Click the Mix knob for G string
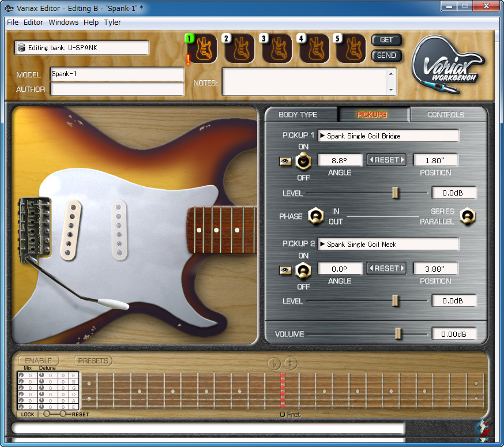Viewport: 504px width, 447px height. pyautogui.click(x=21, y=388)
